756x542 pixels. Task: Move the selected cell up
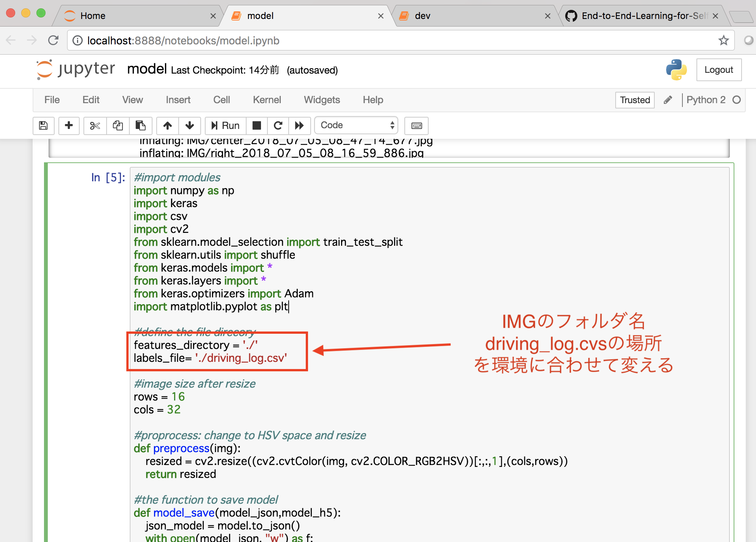[x=167, y=126]
